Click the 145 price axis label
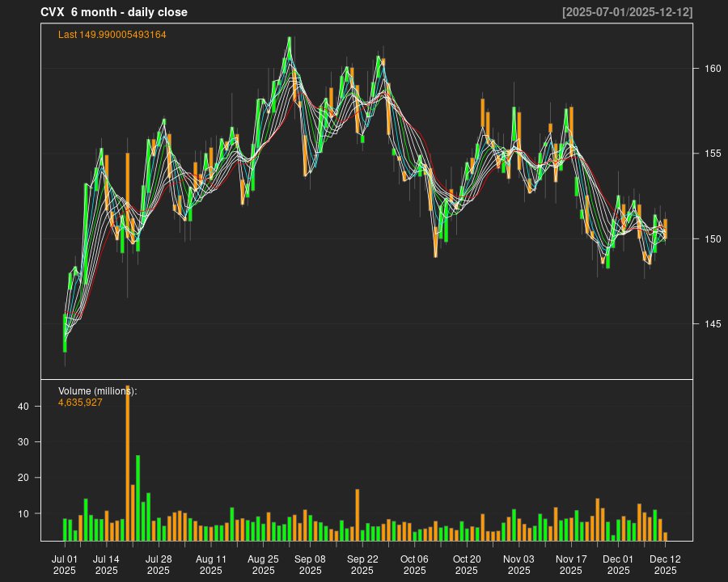The image size is (728, 582). coord(711,324)
